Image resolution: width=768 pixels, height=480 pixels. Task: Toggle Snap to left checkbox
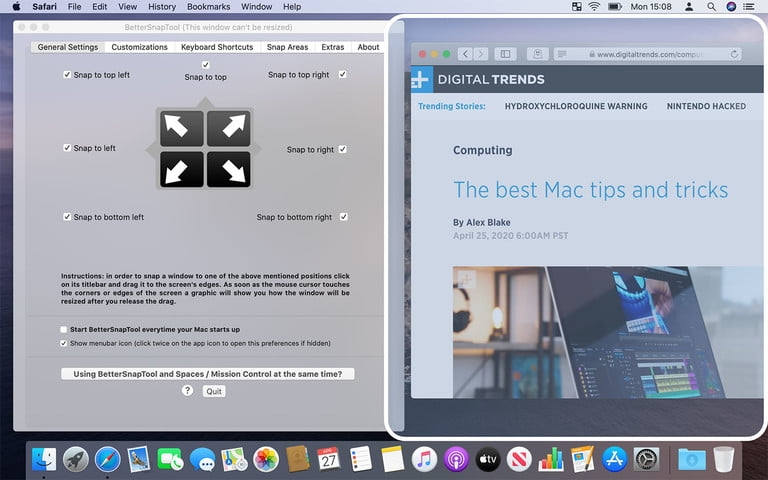tap(67, 147)
